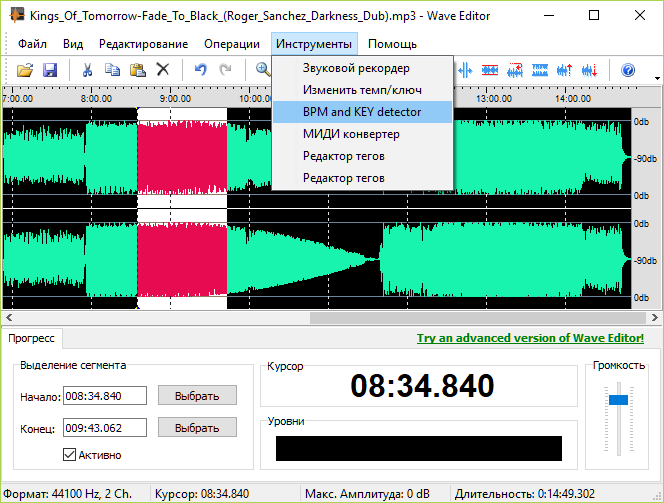Click Выбрать button next to Конец

click(197, 428)
